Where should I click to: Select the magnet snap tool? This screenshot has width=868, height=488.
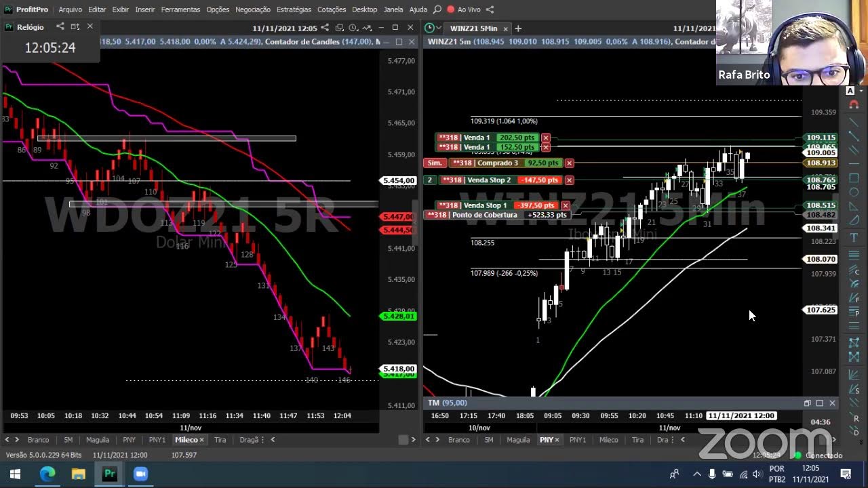pos(854,104)
